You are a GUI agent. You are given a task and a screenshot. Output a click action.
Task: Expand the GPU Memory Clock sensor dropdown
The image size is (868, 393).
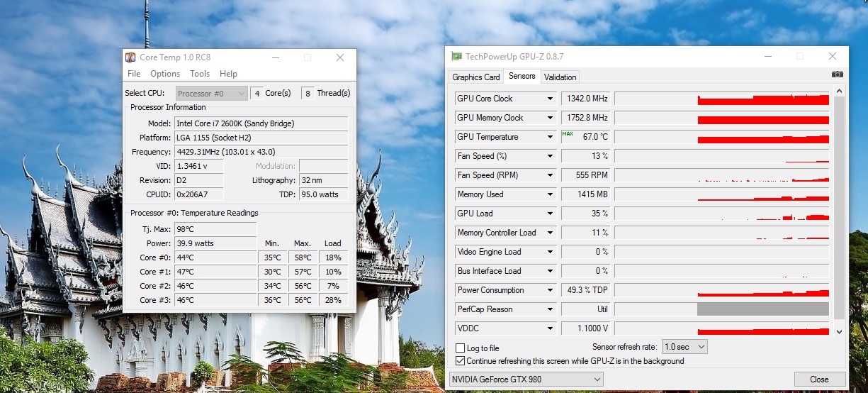[x=550, y=118]
